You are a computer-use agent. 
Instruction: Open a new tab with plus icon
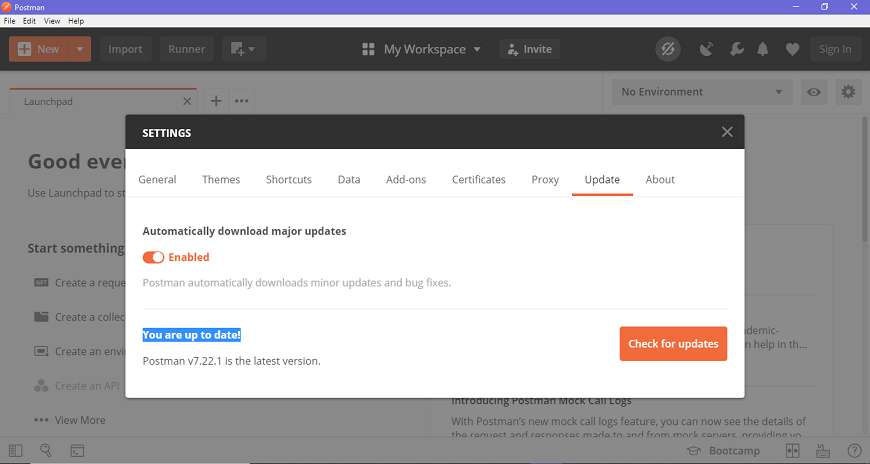click(x=216, y=101)
